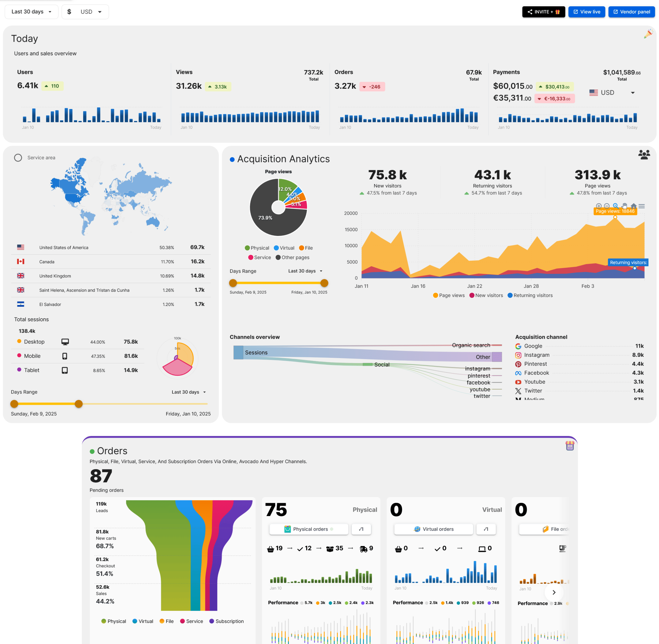Screen dimensions: 659x644
Task: Open the Payments USD flag currency dropdown
Action: tap(612, 93)
